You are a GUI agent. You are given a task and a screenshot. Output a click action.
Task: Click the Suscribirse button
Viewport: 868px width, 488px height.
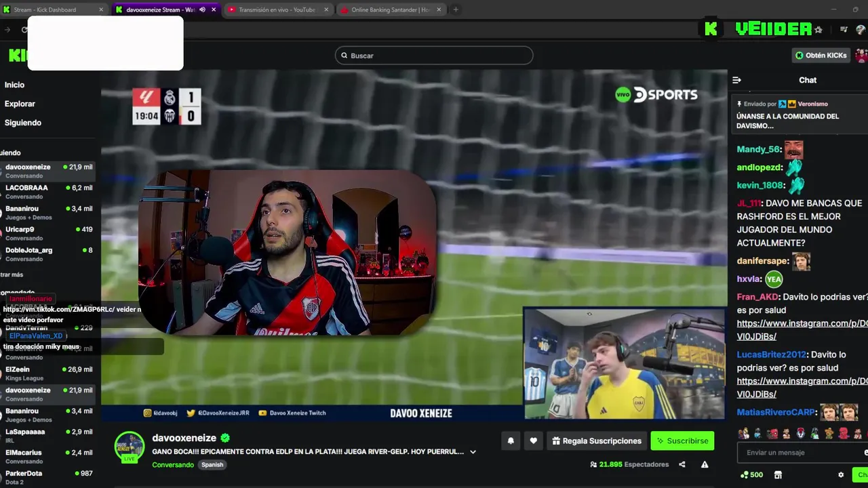coord(682,441)
